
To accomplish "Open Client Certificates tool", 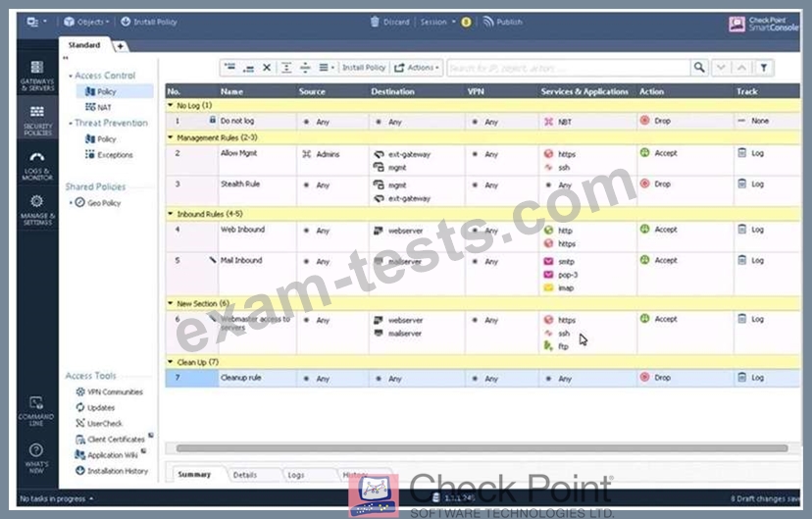I will (110, 439).
